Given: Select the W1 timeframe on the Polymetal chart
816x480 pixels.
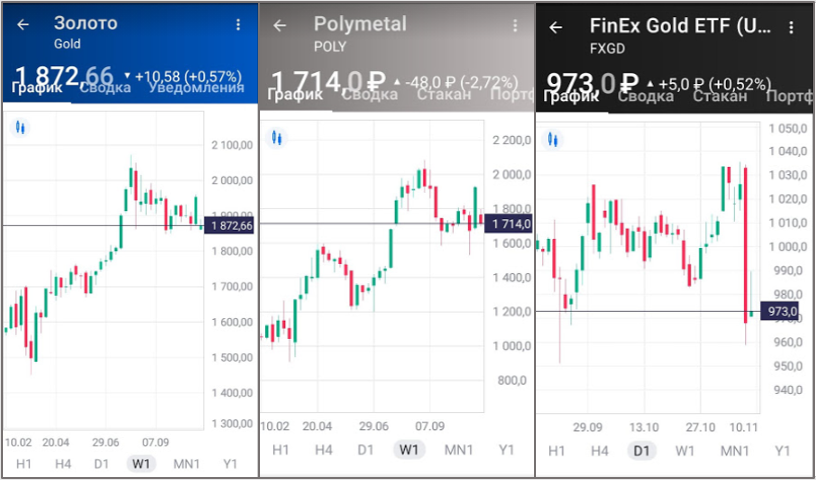Looking at the screenshot, I should coord(409,450).
